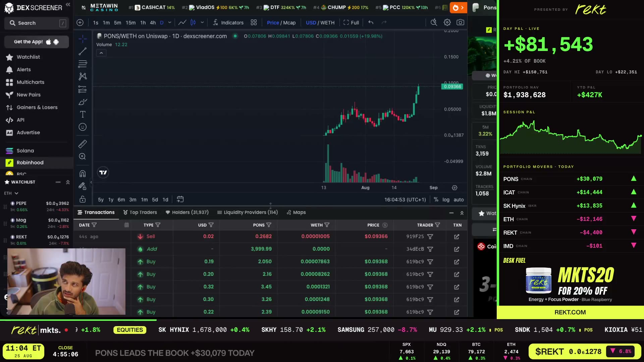Open Liquidity Providers (114) tab
This screenshot has height=362, width=644.
coord(248,213)
